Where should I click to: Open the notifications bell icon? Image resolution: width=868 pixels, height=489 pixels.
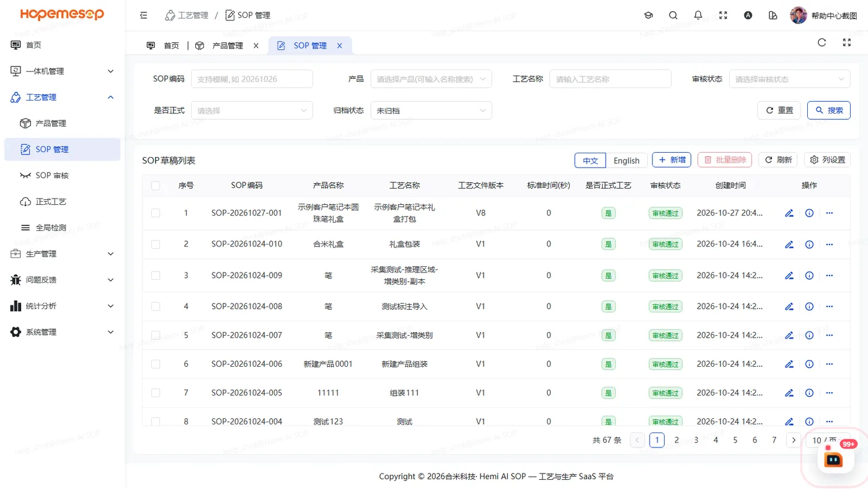pos(698,16)
